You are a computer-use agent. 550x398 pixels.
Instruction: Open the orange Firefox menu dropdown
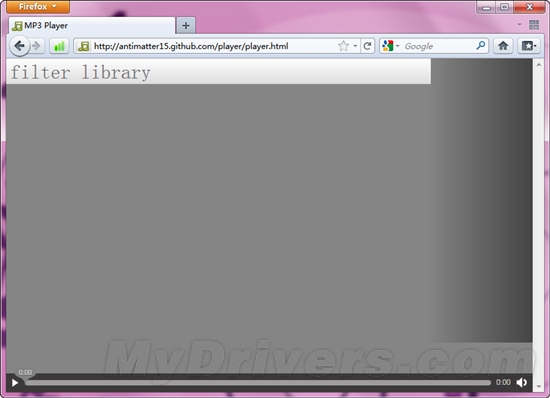[x=38, y=7]
